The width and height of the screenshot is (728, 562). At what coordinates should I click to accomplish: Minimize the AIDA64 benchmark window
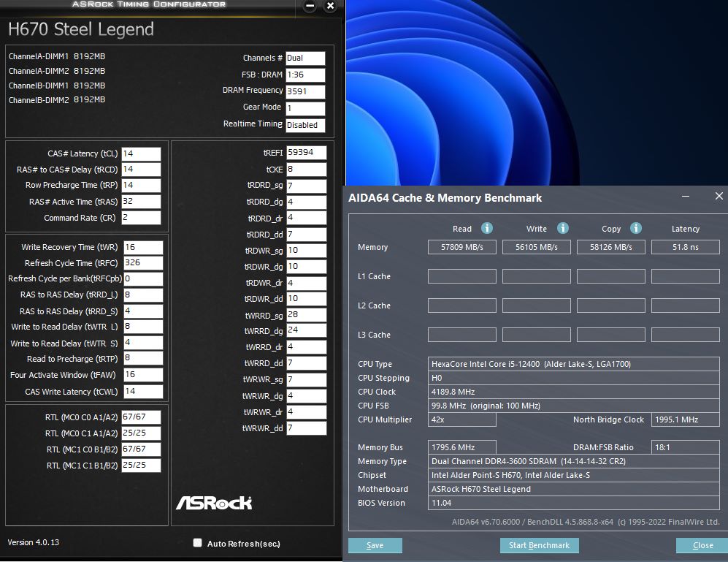click(x=686, y=196)
